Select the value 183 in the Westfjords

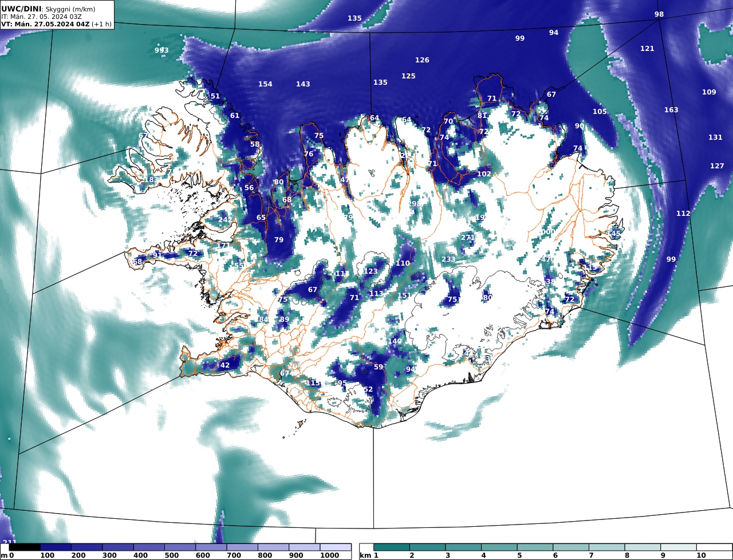point(150,180)
